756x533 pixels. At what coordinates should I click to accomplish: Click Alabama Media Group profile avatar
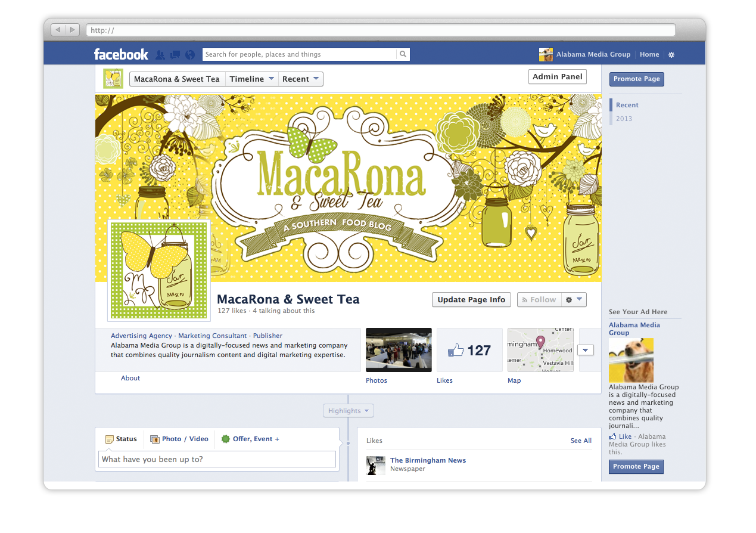[x=546, y=54]
